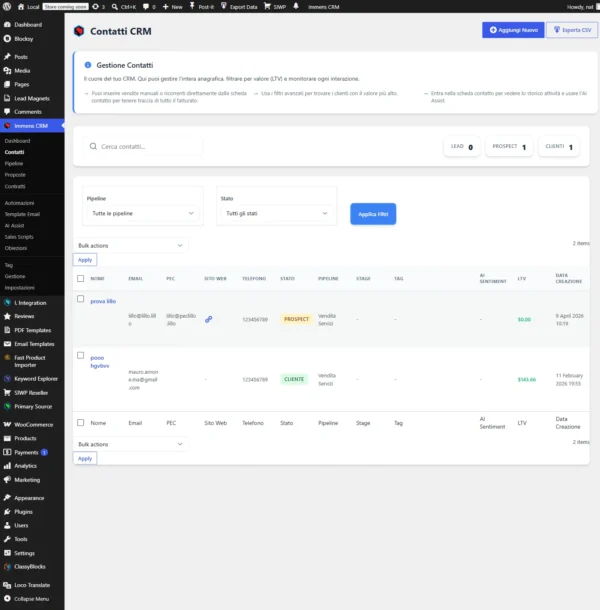This screenshot has width=600, height=610.
Task: Tick the select-all checkbox in table header
Action: (x=81, y=279)
